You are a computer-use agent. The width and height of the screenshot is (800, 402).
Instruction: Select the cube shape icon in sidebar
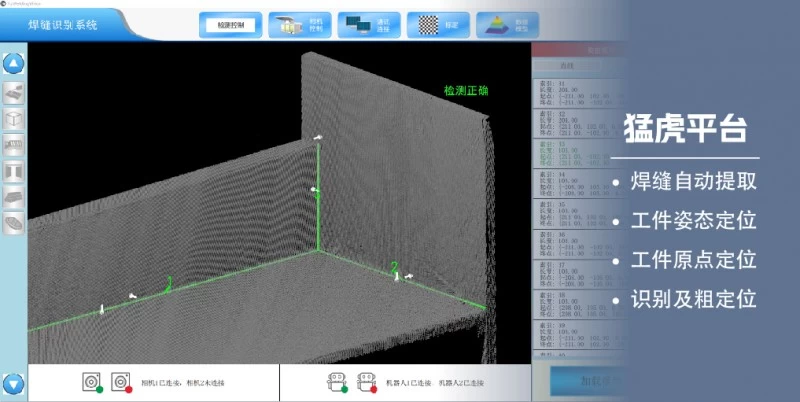click(14, 120)
